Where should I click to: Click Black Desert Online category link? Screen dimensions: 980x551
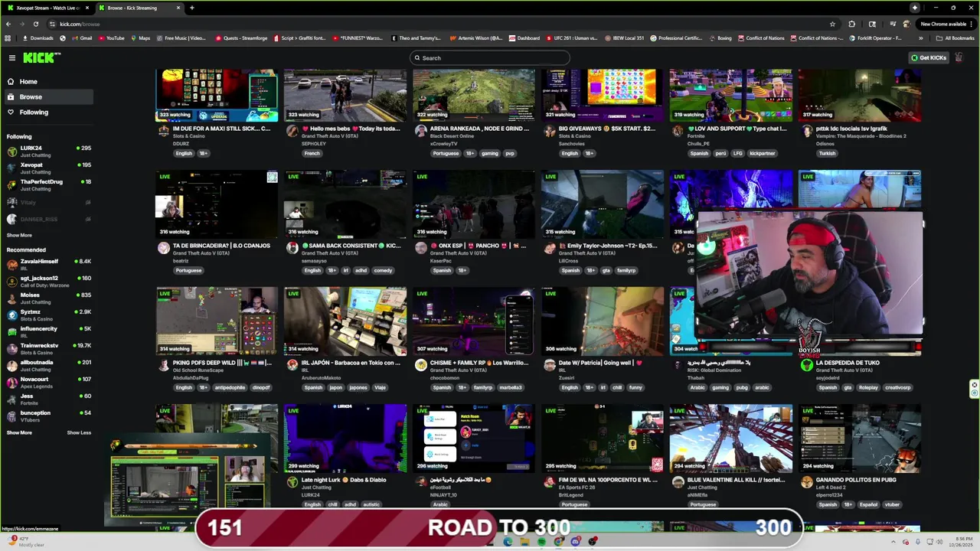tap(452, 136)
